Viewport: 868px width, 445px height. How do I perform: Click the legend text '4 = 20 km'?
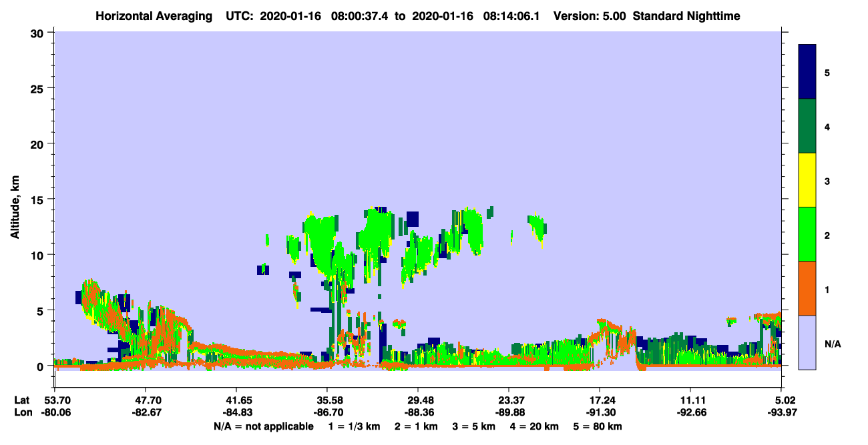(534, 426)
